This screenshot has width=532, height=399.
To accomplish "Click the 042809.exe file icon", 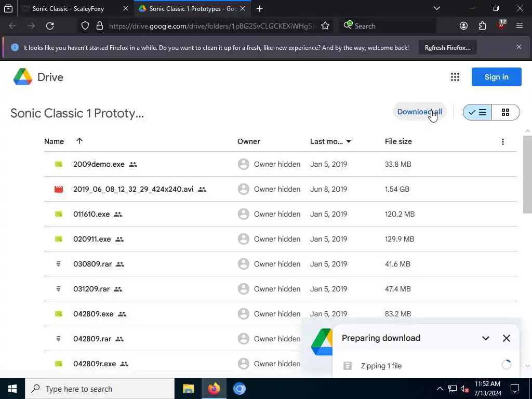I will click(x=59, y=314).
